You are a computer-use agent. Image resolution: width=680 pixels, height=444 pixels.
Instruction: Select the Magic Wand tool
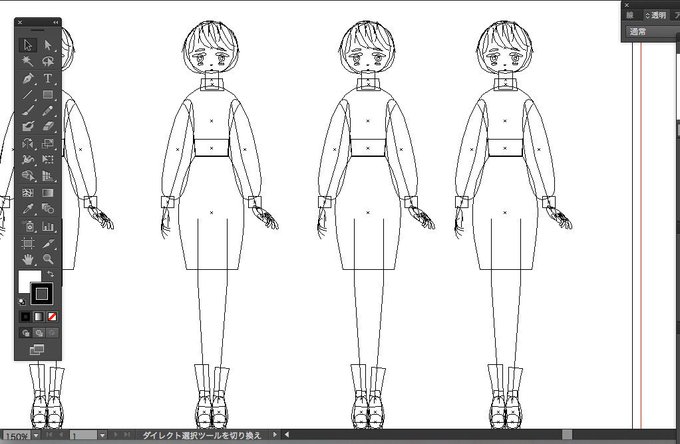(x=28, y=61)
